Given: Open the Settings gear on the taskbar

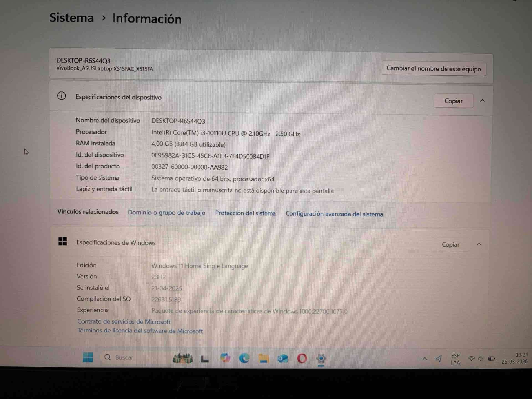Looking at the screenshot, I should 321,358.
